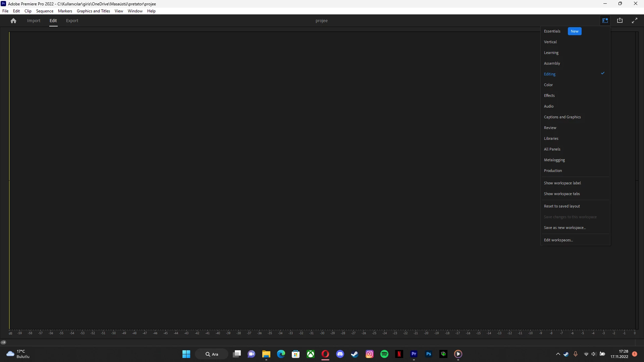Click Reset to saved layout
Screen dimensions: 644x362
coord(561,206)
